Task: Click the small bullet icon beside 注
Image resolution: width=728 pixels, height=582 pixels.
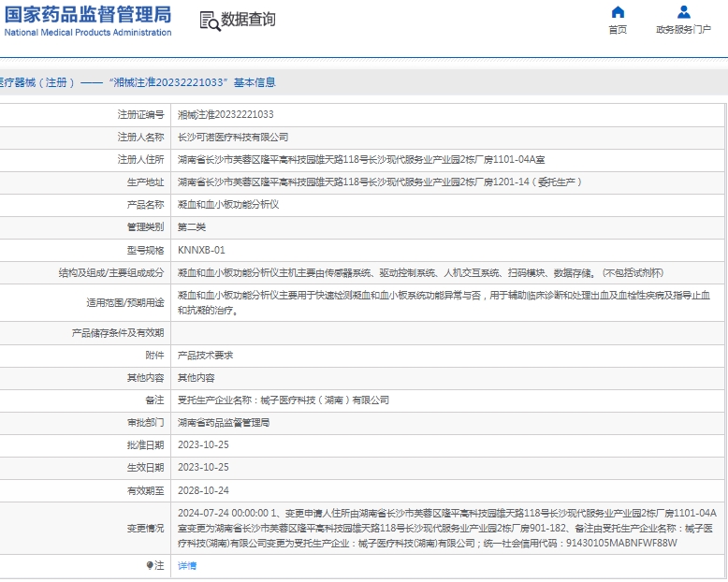Action: point(150,565)
